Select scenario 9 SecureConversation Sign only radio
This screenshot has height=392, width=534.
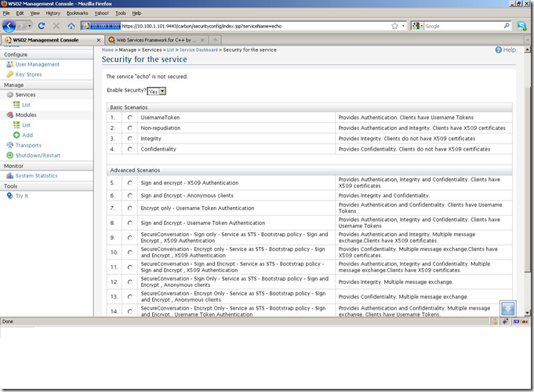click(x=129, y=238)
